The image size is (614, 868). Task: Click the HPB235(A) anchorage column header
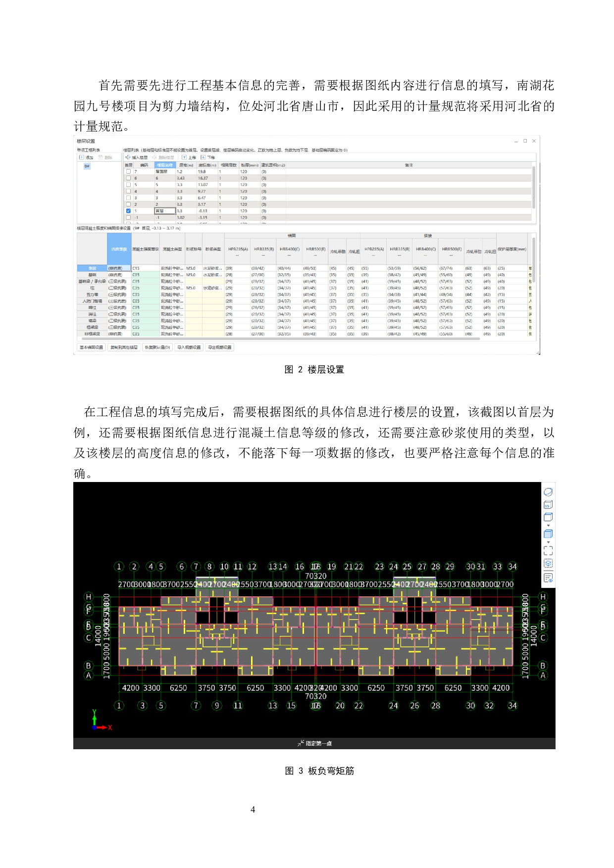click(x=238, y=251)
